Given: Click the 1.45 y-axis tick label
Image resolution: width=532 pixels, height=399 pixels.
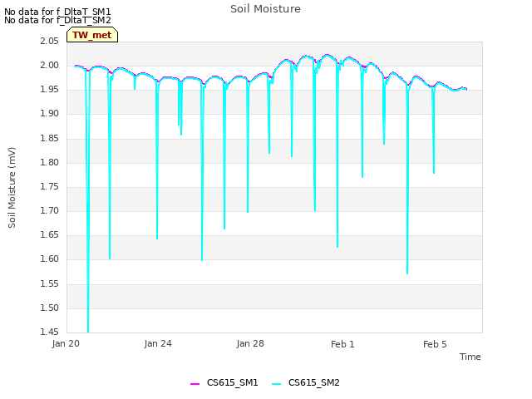Looking at the screenshot, I should pyautogui.click(x=49, y=332).
